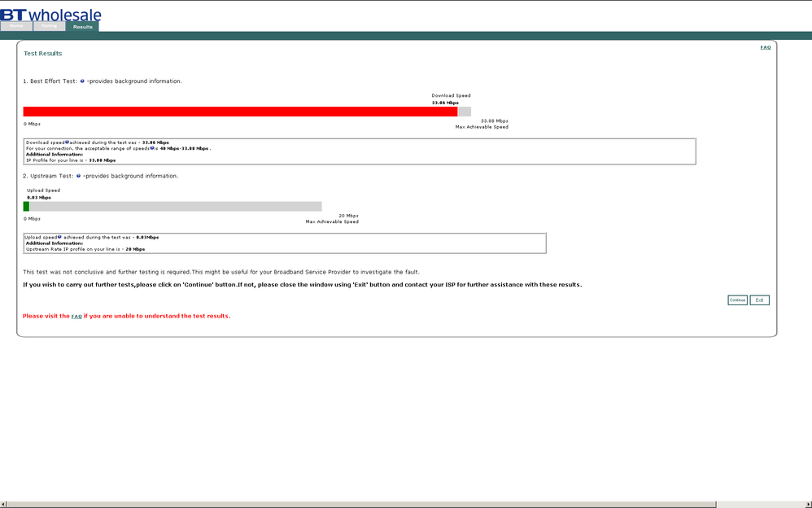The height and width of the screenshot is (508, 812).
Task: Click the green upload speed bar segment
Action: point(26,206)
